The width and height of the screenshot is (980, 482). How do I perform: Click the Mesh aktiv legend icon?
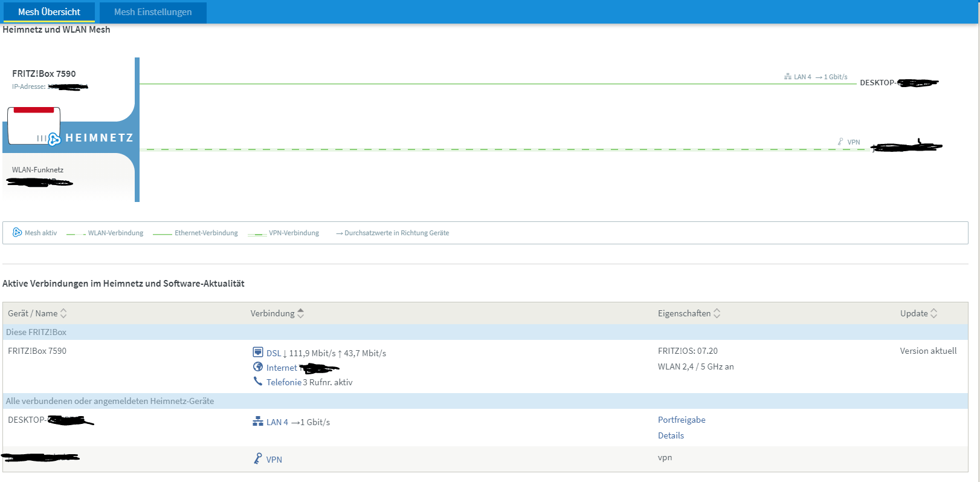coord(17,232)
